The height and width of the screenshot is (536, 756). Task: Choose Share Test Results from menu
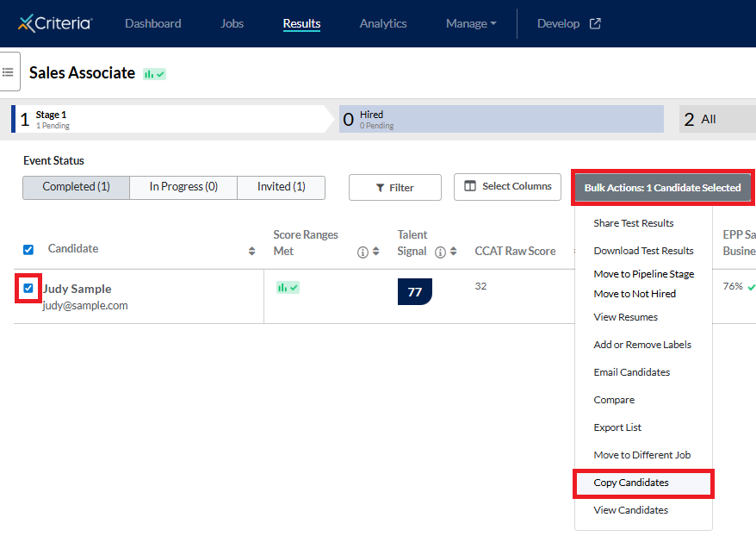click(634, 223)
